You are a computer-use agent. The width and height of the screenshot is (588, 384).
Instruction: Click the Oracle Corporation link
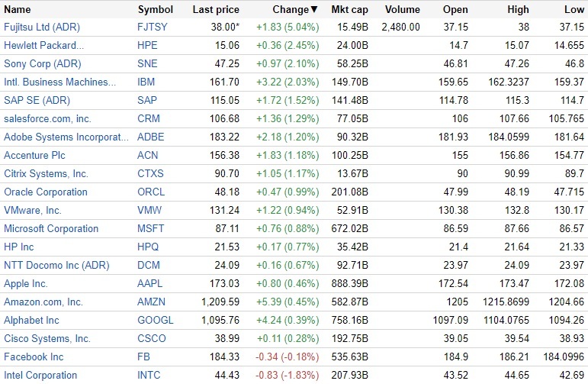[x=46, y=192]
